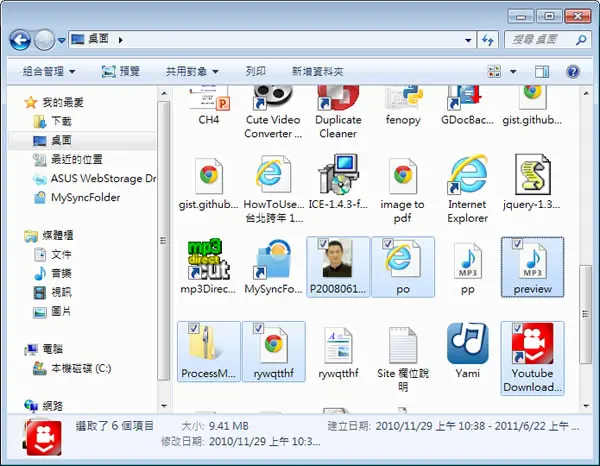
Task: Click the jquery-1.3 script file icon
Action: click(x=532, y=174)
